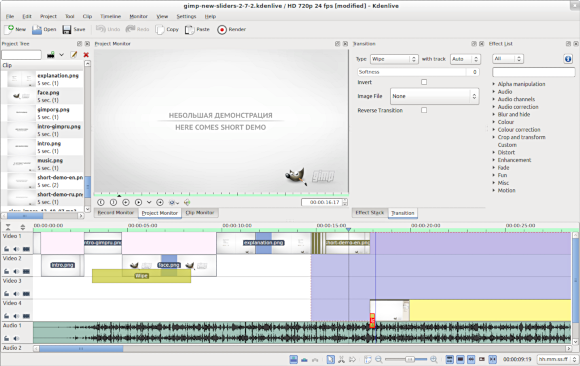The image size is (580, 366).
Task: Click the Project Tree search field
Action: pyautogui.click(x=21, y=55)
